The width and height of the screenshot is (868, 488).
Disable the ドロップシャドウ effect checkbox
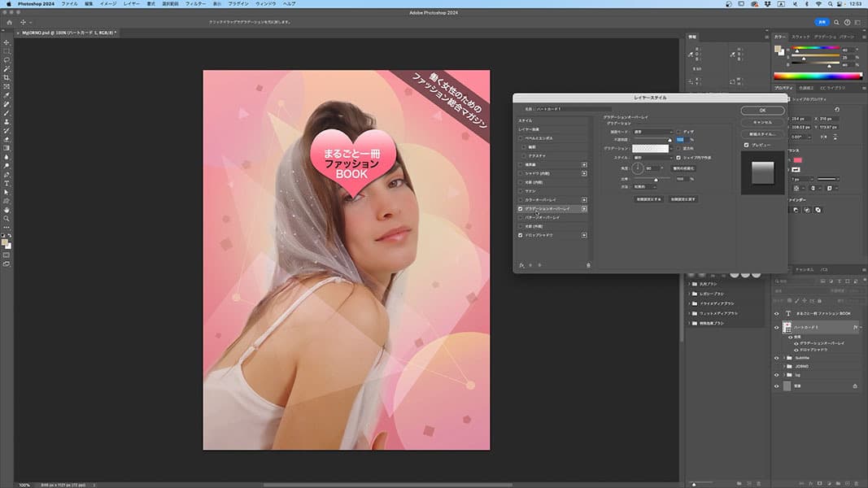(521, 235)
